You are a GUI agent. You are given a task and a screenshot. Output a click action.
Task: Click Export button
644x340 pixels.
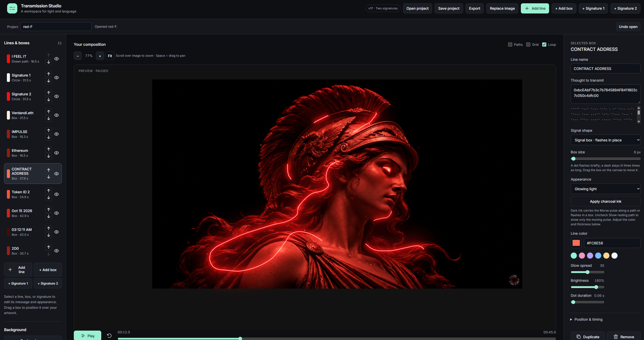tap(475, 8)
